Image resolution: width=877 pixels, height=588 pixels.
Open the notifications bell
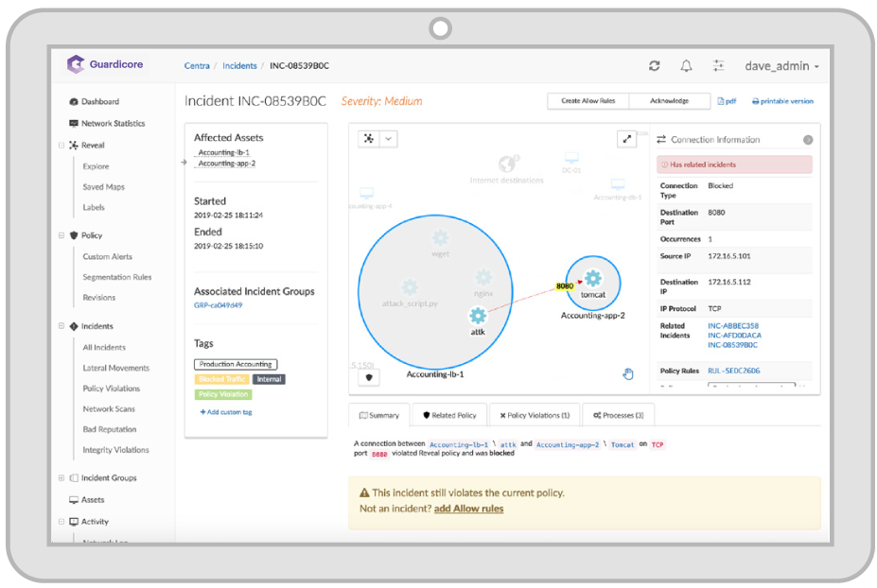click(686, 66)
